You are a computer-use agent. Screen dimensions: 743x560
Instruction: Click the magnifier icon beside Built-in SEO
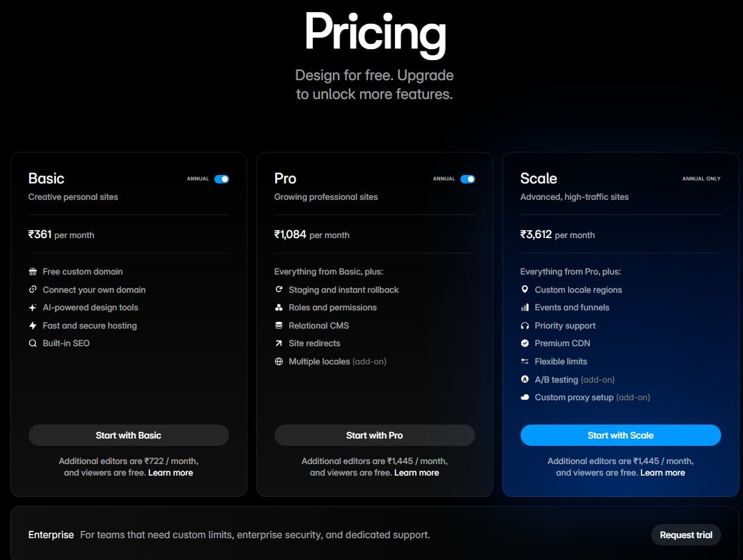(33, 343)
